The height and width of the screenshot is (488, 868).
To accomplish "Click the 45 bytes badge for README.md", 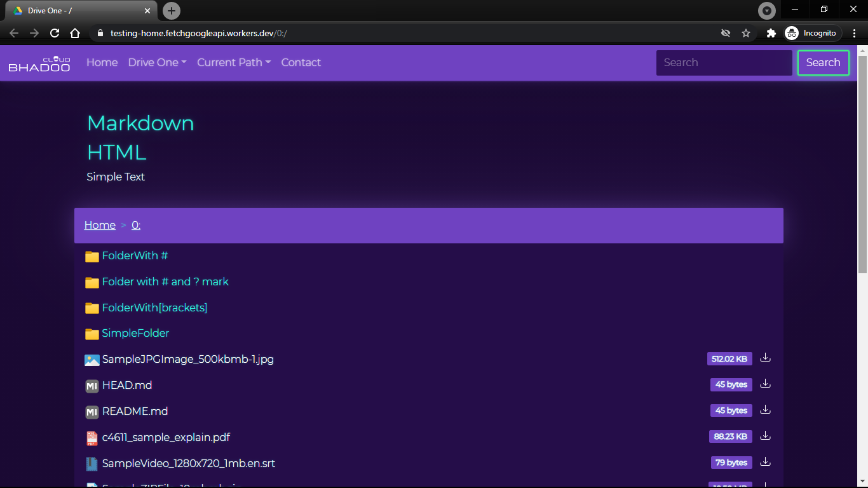I will [x=731, y=410].
